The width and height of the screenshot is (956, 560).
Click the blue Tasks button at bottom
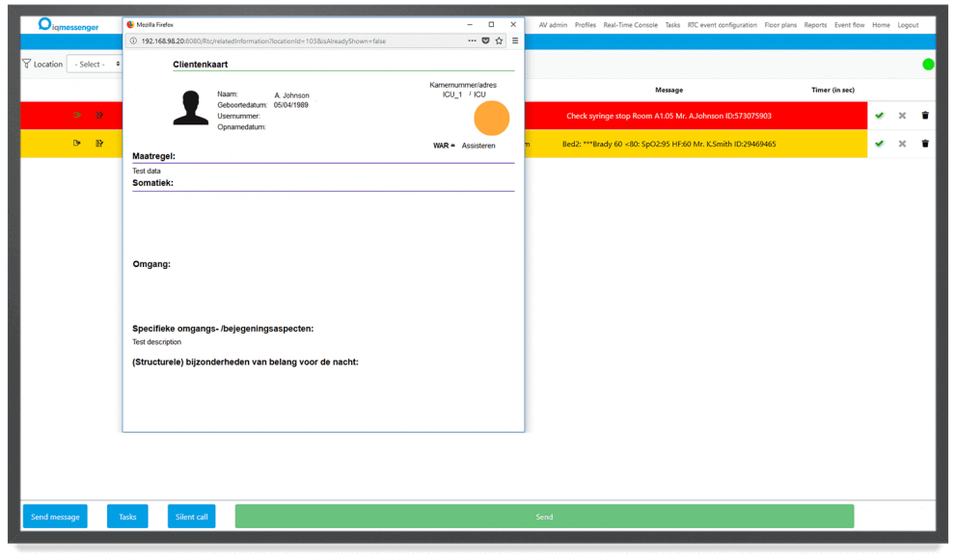(127, 517)
